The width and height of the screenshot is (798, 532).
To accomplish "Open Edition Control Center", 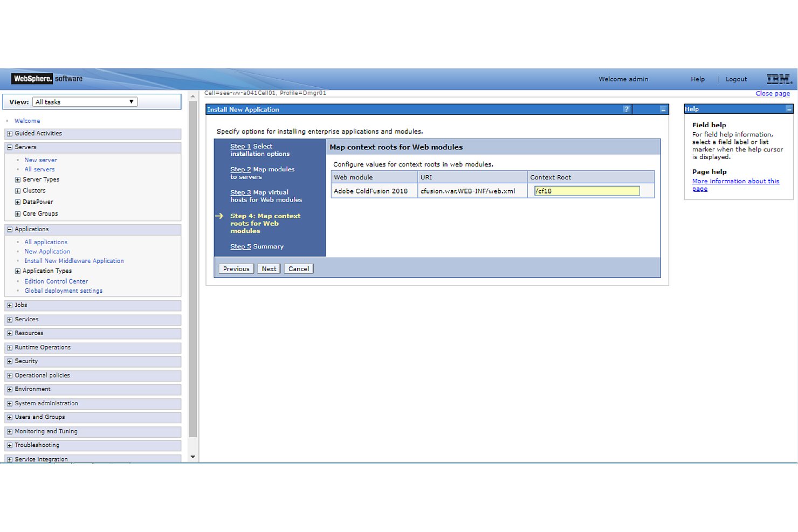I will (x=56, y=281).
